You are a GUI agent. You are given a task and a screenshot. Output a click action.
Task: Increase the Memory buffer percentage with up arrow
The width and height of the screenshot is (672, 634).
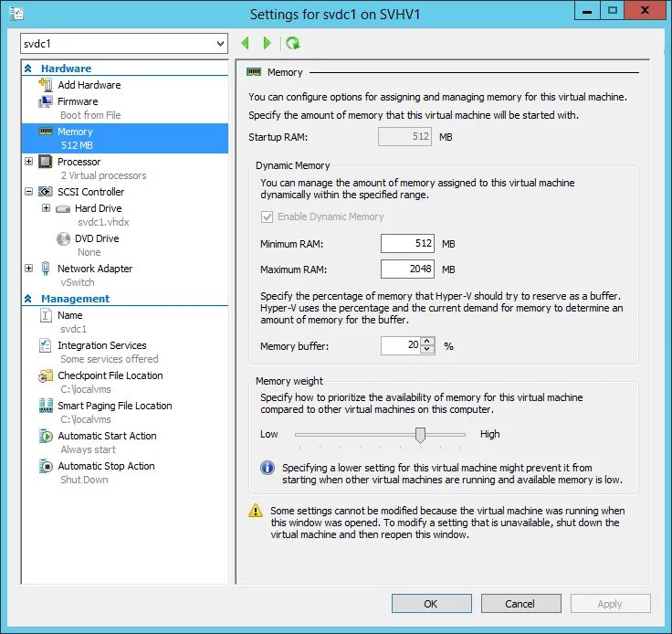[x=427, y=342]
